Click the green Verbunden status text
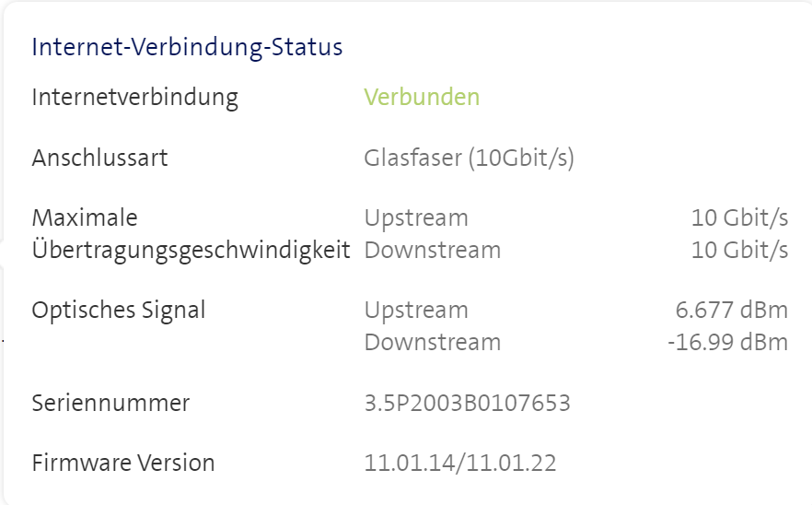The height and width of the screenshot is (505, 812). [x=422, y=97]
